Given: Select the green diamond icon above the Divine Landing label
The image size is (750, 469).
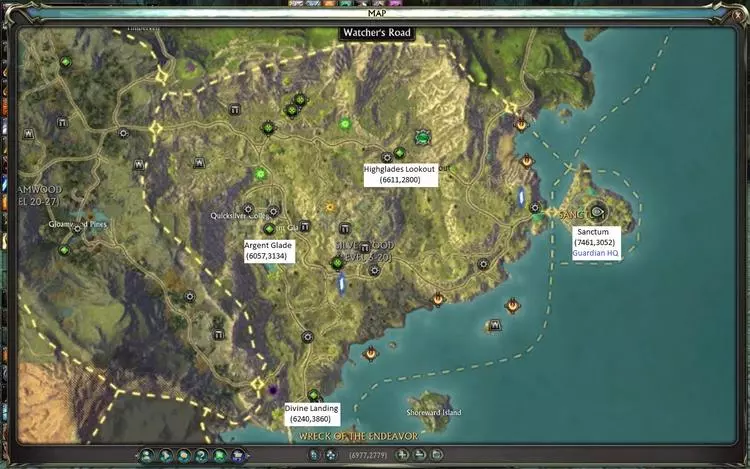Looking at the screenshot, I should click(x=314, y=396).
